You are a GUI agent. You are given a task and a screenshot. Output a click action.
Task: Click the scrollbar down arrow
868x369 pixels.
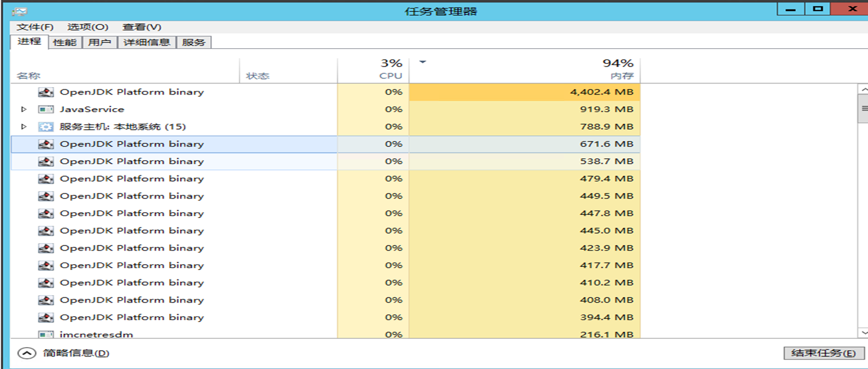pyautogui.click(x=863, y=332)
